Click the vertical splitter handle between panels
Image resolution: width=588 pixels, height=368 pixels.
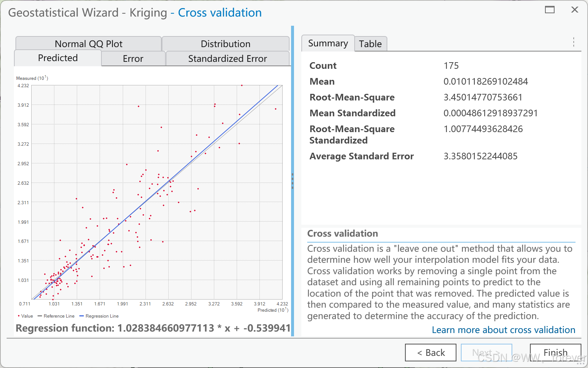tap(293, 181)
